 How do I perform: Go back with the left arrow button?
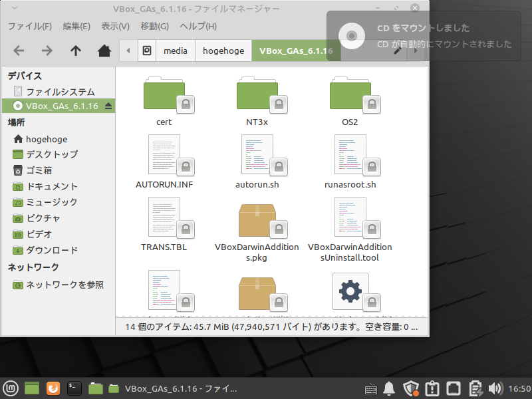point(19,51)
